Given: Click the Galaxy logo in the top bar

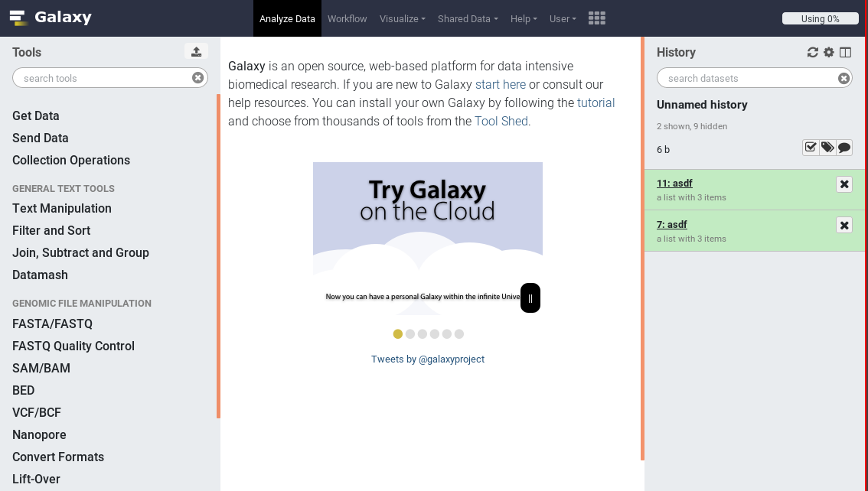Looking at the screenshot, I should 49,17.
